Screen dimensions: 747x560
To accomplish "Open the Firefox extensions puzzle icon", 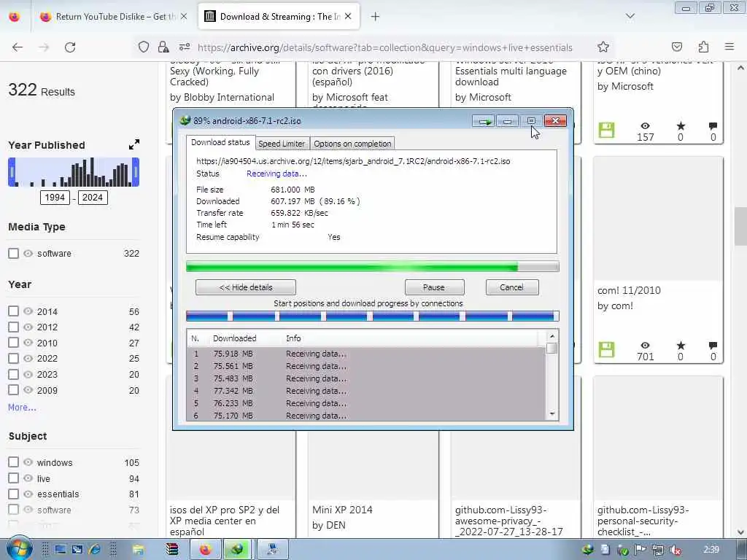I will [703, 47].
